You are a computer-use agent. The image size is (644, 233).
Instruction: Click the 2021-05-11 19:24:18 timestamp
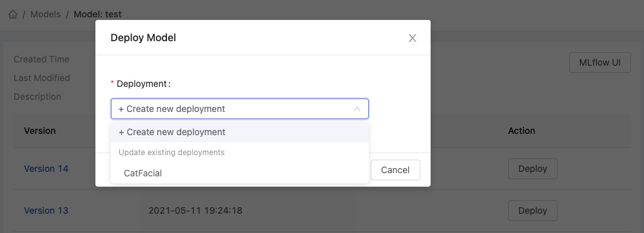coord(195,210)
